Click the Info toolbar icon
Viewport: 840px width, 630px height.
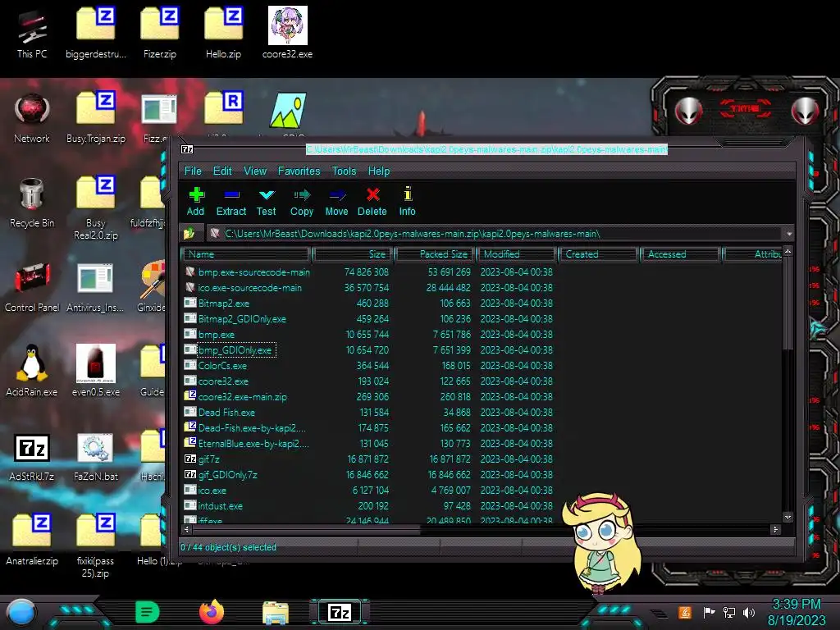[x=407, y=202]
